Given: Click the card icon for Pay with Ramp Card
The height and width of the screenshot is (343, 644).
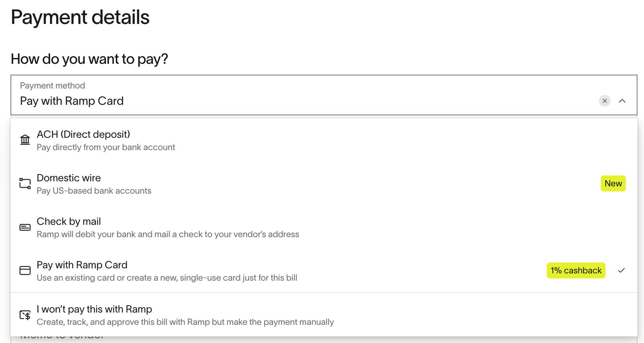Looking at the screenshot, I should point(25,270).
